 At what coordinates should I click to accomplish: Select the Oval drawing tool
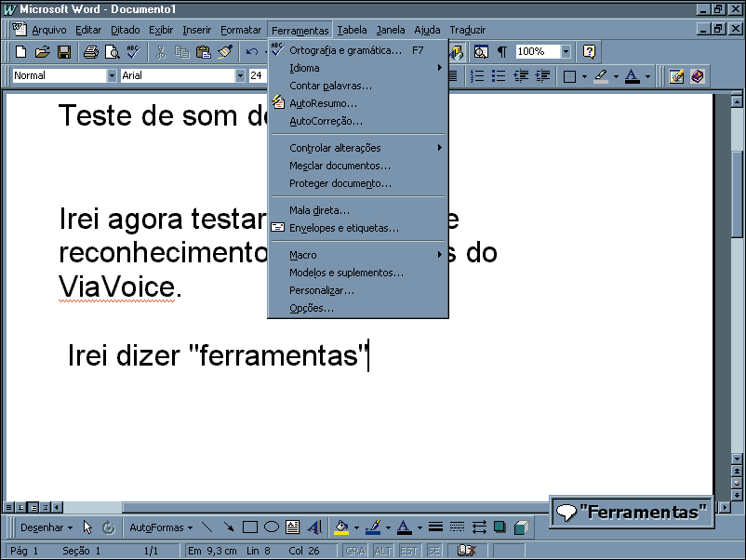(271, 527)
